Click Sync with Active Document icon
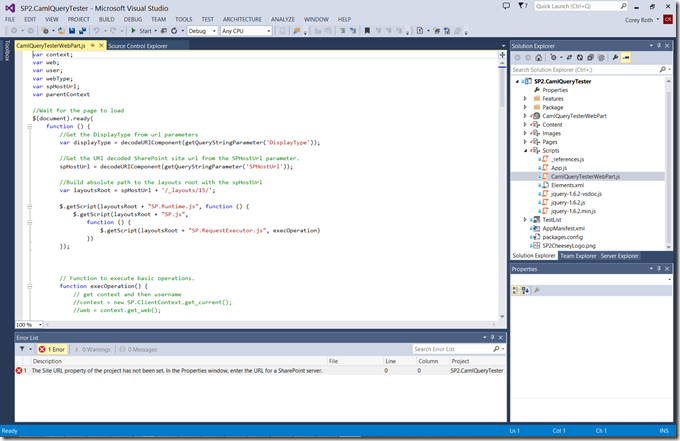Screen dimensions: 680x441 569,58
